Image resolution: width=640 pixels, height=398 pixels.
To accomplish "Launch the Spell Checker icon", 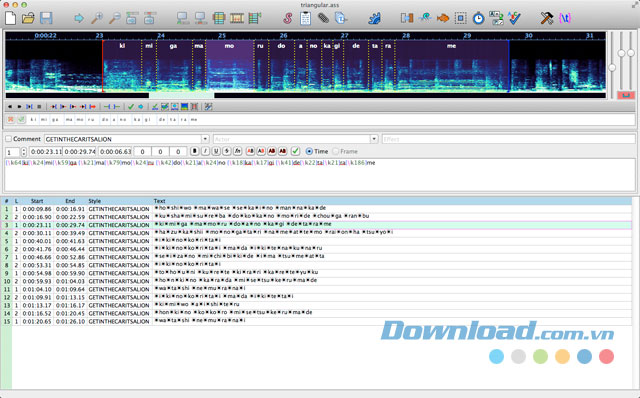I will tap(514, 18).
